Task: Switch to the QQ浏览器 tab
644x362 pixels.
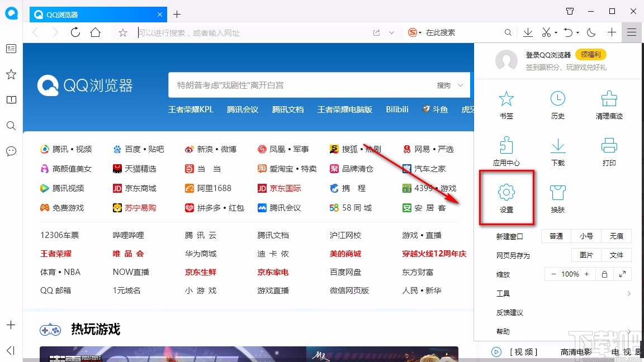Action: [x=89, y=14]
